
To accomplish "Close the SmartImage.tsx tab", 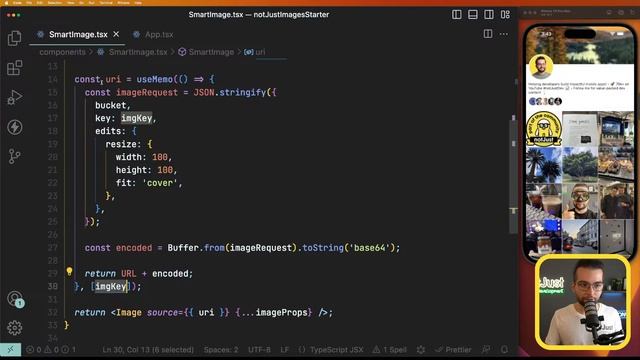I will click(x=116, y=34).
